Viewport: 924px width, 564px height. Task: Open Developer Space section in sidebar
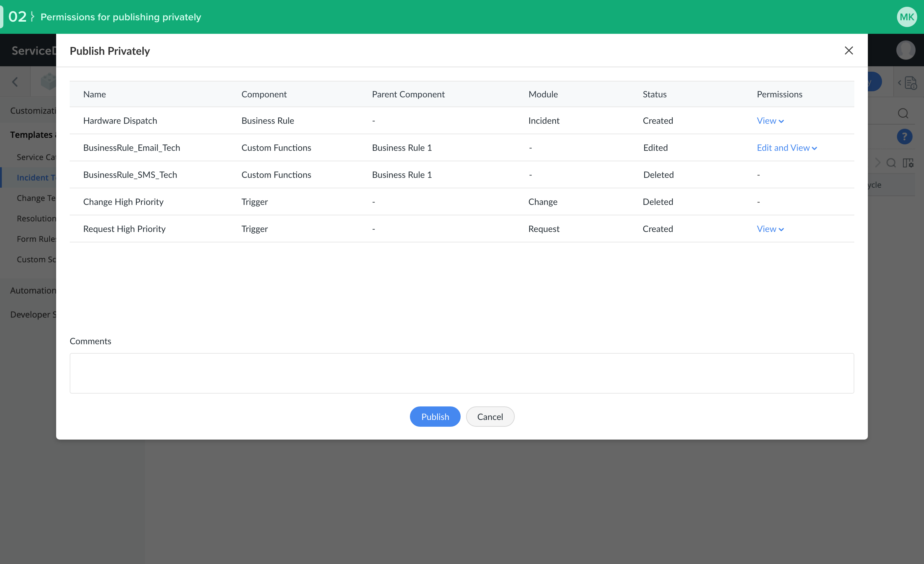point(33,314)
